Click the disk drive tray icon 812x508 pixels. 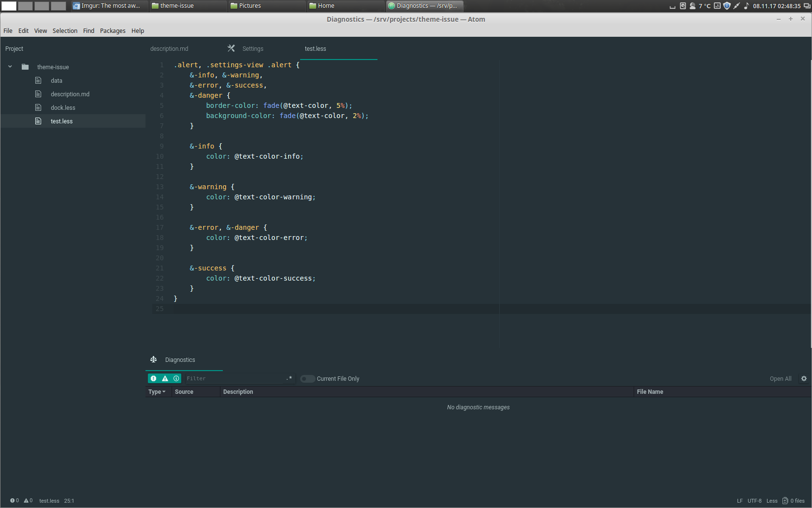683,6
